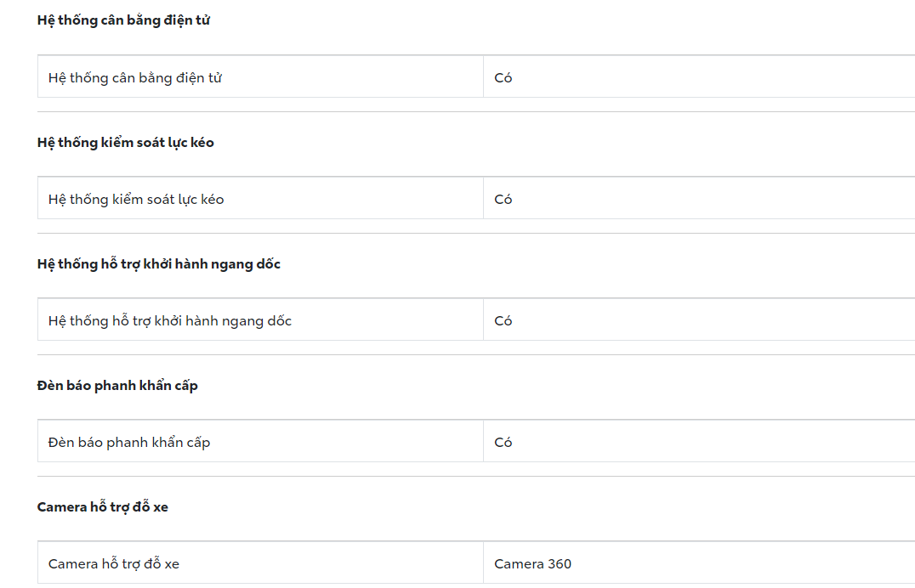
Task: Select the Hệ thống kiểm soát lực kéo table label
Action: 136,200
